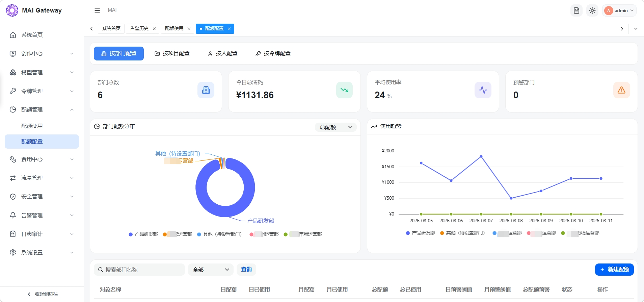Click the 部门总数 building icon
This screenshot has width=644, height=302.
206,90
